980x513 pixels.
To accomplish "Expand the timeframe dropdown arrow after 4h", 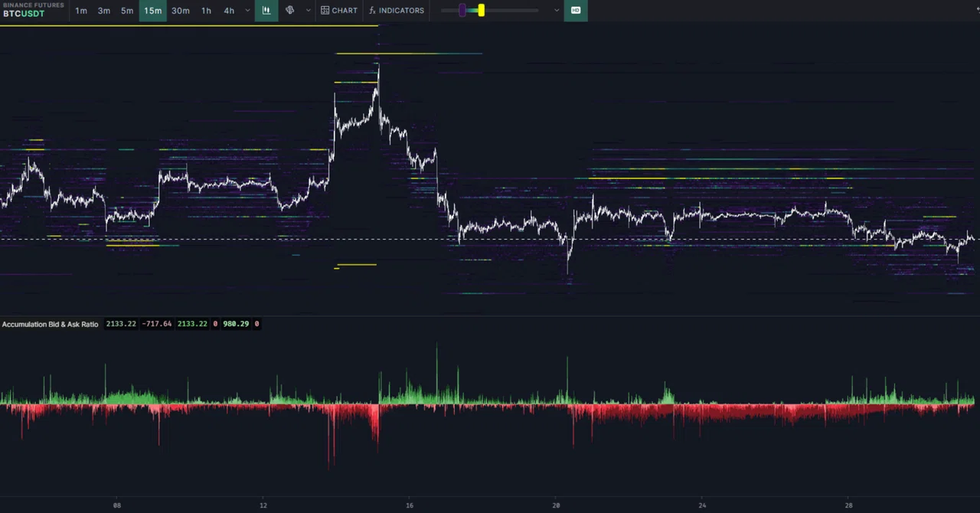I will (247, 11).
